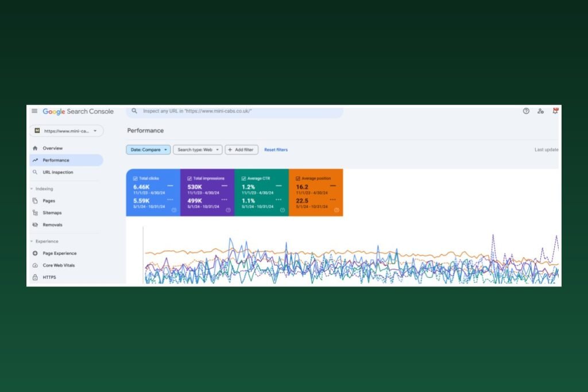Click the Performance trend-line icon
The width and height of the screenshot is (588, 392).
click(35, 160)
